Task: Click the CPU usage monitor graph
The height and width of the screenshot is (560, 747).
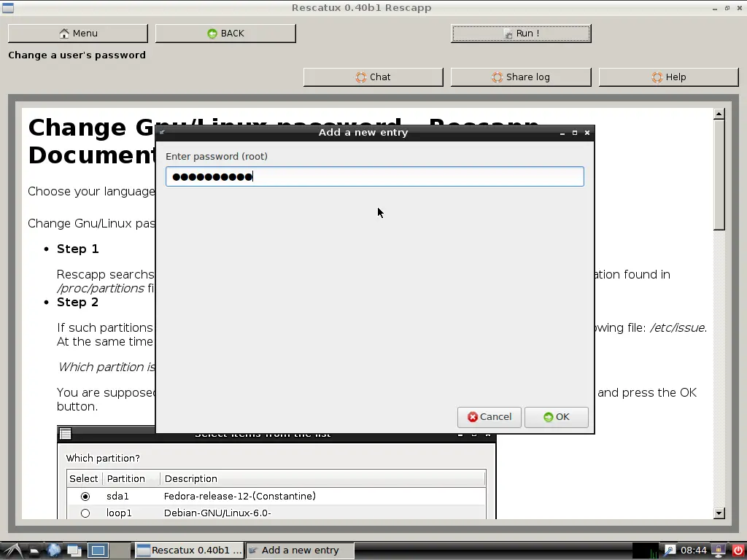Action: click(645, 551)
